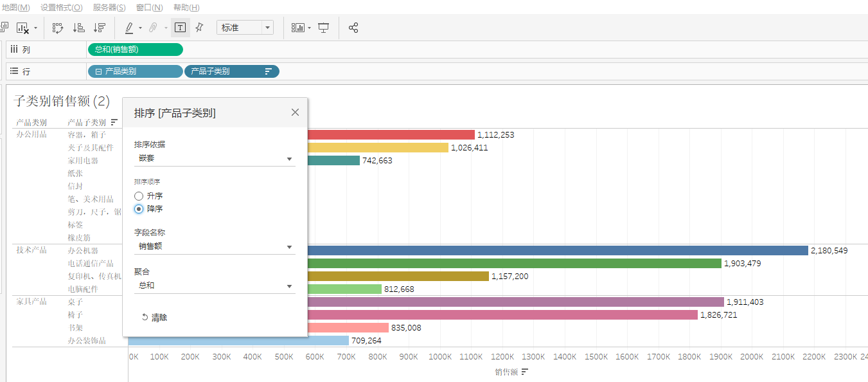Open the 标准 fit dropdown

click(245, 28)
